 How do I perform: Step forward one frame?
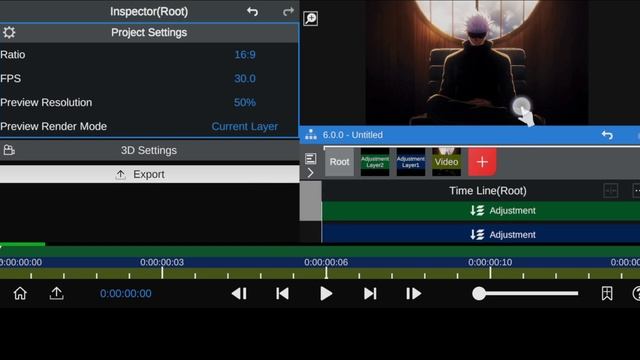pos(413,293)
